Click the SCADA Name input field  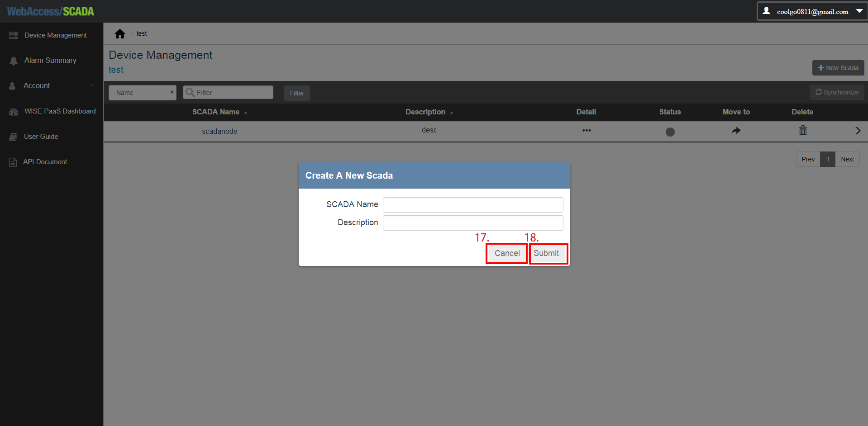473,205
